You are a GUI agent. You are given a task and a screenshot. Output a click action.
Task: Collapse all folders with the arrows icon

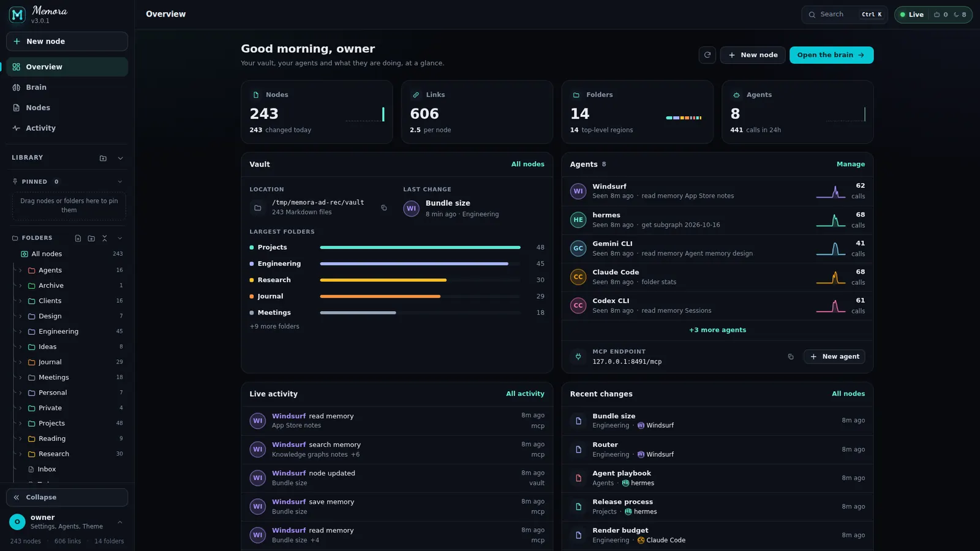pyautogui.click(x=105, y=238)
